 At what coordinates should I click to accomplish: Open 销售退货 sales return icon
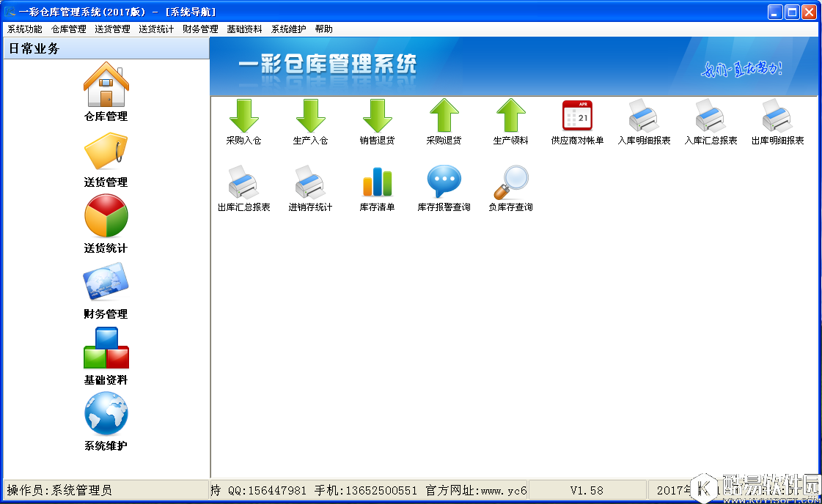tap(377, 116)
